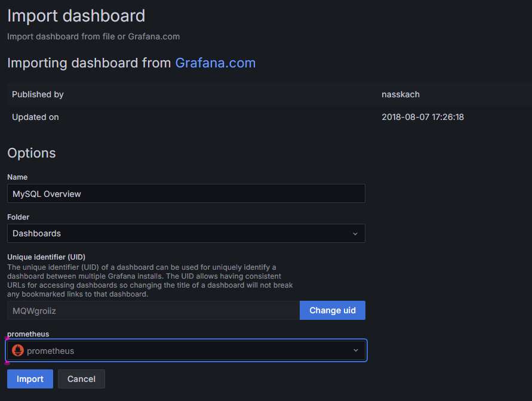Select the updated date 2018-08-07 17:26:18
The image size is (532, 401).
[423, 117]
